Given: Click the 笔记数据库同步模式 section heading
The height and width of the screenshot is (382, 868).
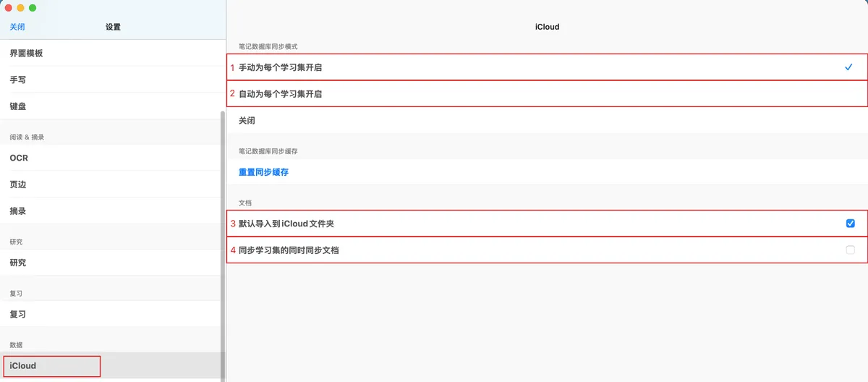Looking at the screenshot, I should (x=268, y=46).
